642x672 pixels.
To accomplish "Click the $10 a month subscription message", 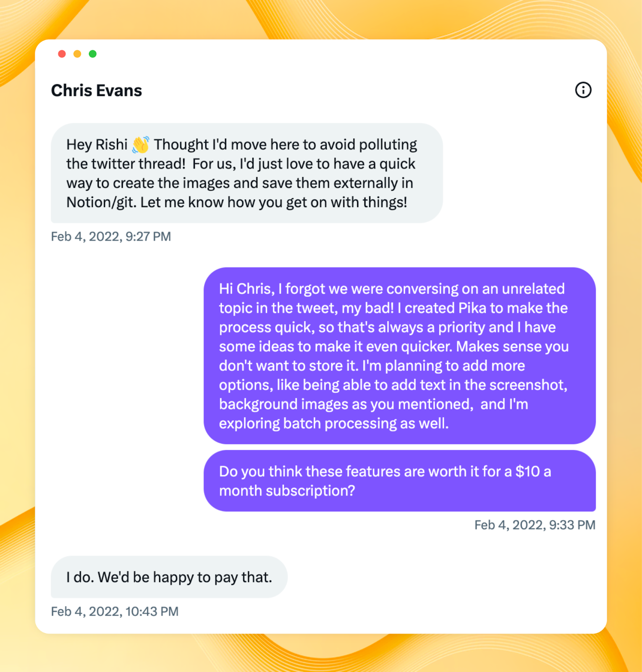I will (400, 481).
